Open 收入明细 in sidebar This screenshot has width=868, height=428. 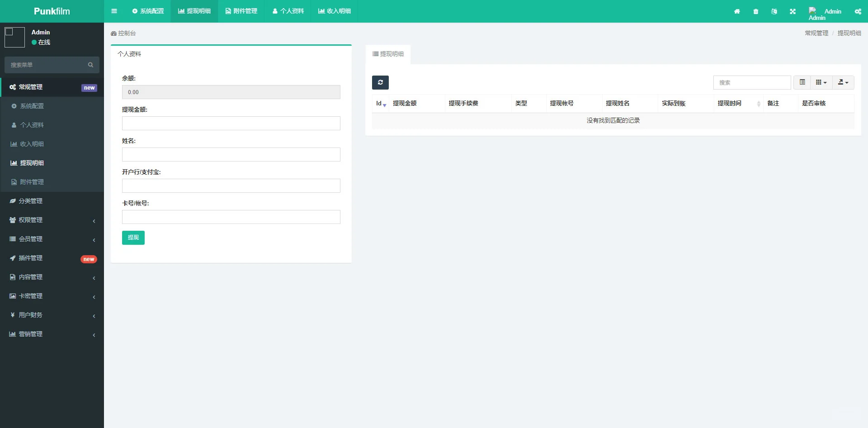coord(52,144)
